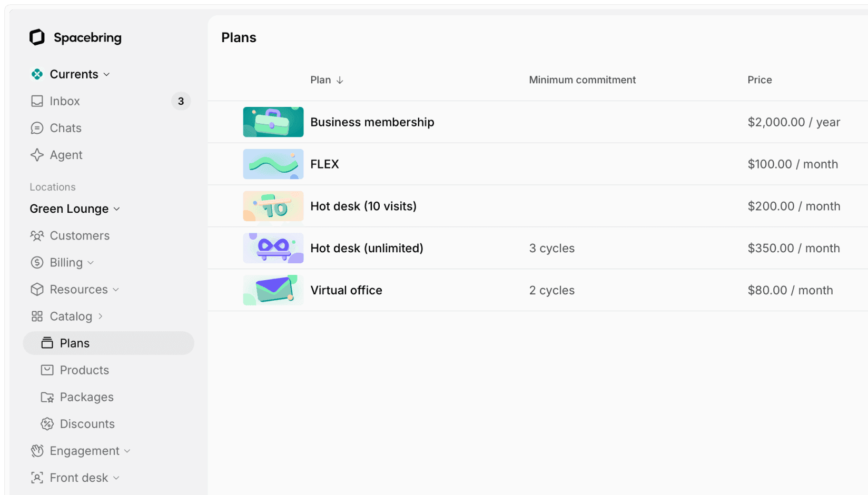The width and height of the screenshot is (868, 495).
Task: Select the Plans submenu item
Action: pos(108,343)
